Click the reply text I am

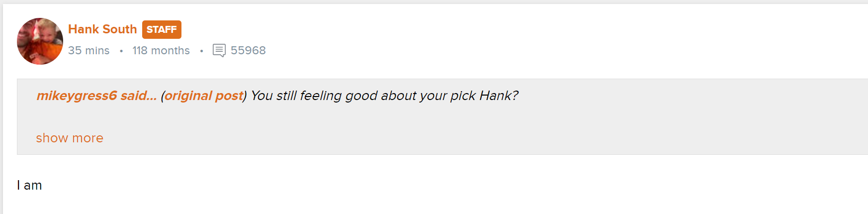click(29, 185)
